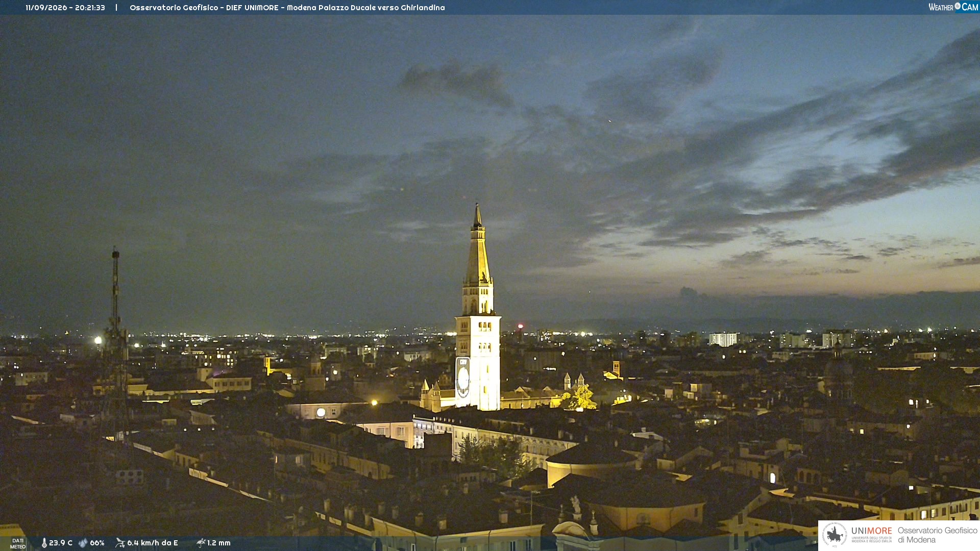Click the glowing clock face on building

(x=321, y=412)
